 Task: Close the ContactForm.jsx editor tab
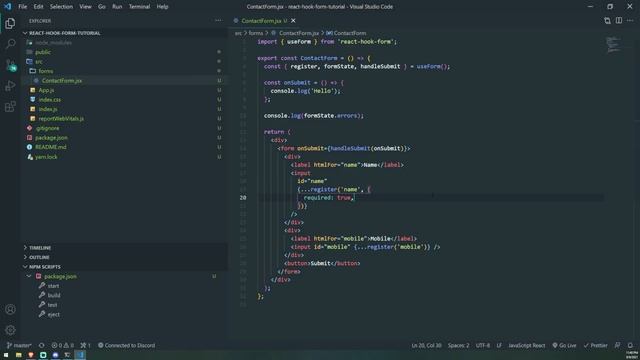click(x=293, y=20)
